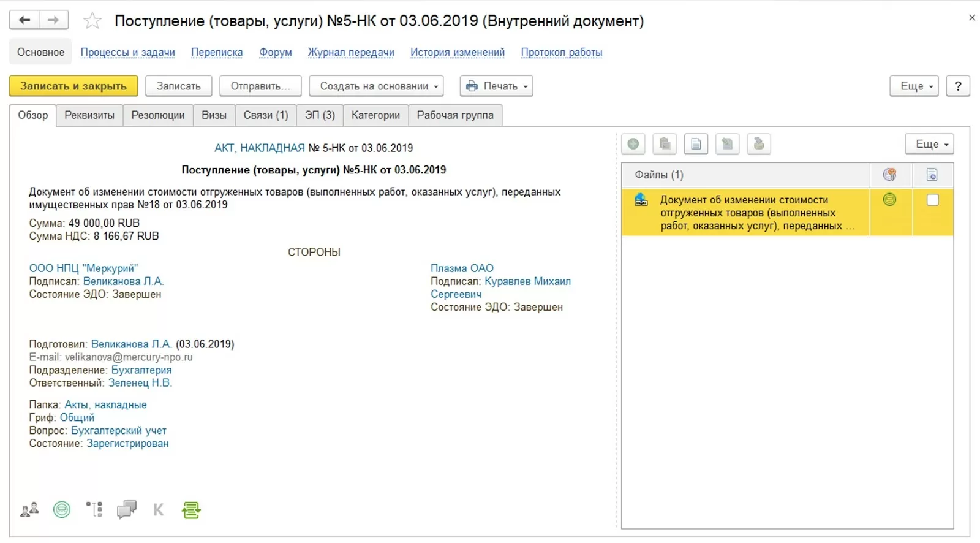Click Зеленец Н.В. responsible link

point(140,383)
